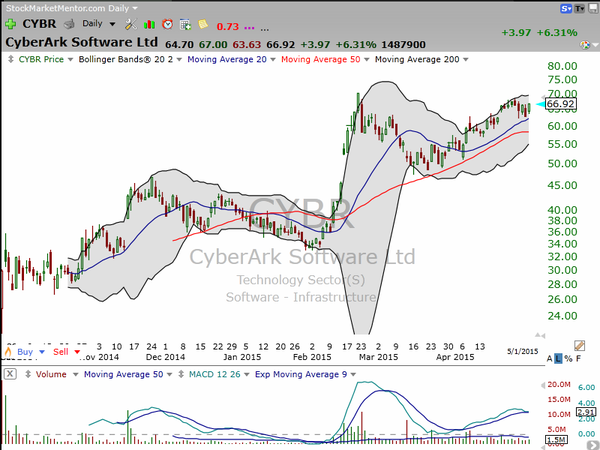
Task: Close the volume pane with X icon
Action: 10,374
